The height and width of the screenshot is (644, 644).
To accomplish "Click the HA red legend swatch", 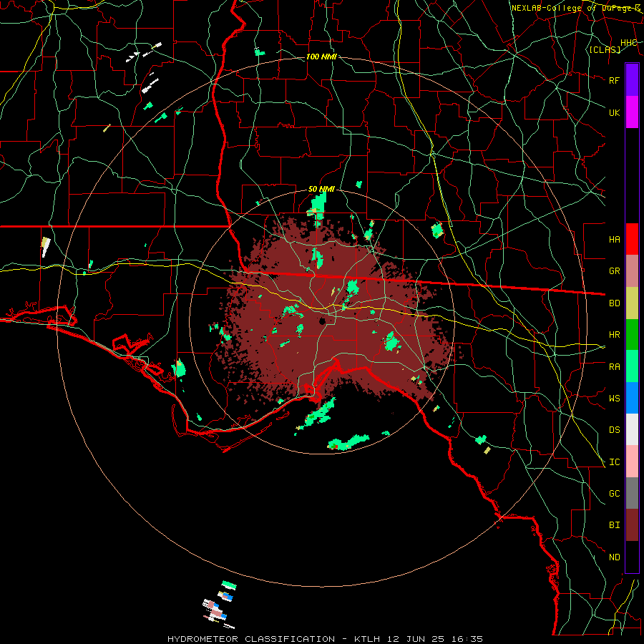I will [x=632, y=239].
